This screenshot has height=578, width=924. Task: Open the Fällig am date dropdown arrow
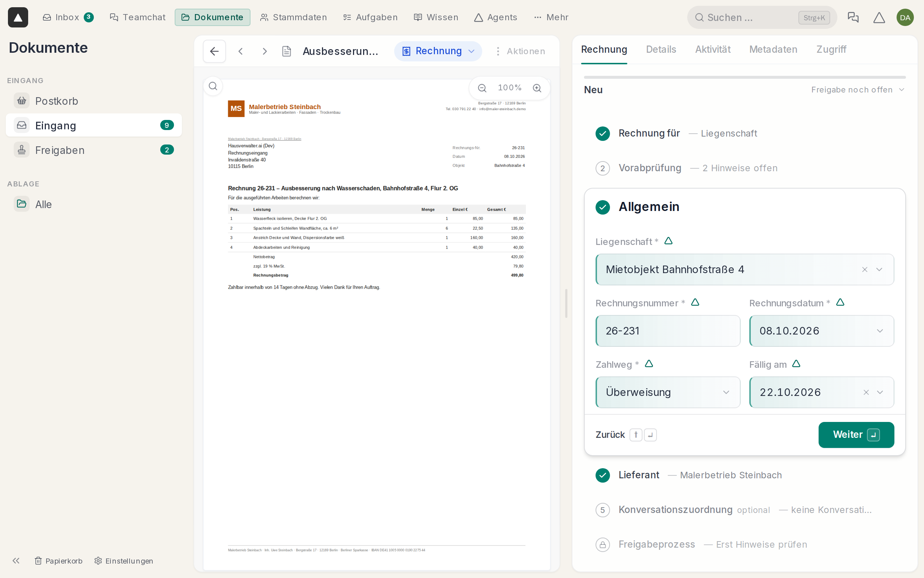click(880, 392)
